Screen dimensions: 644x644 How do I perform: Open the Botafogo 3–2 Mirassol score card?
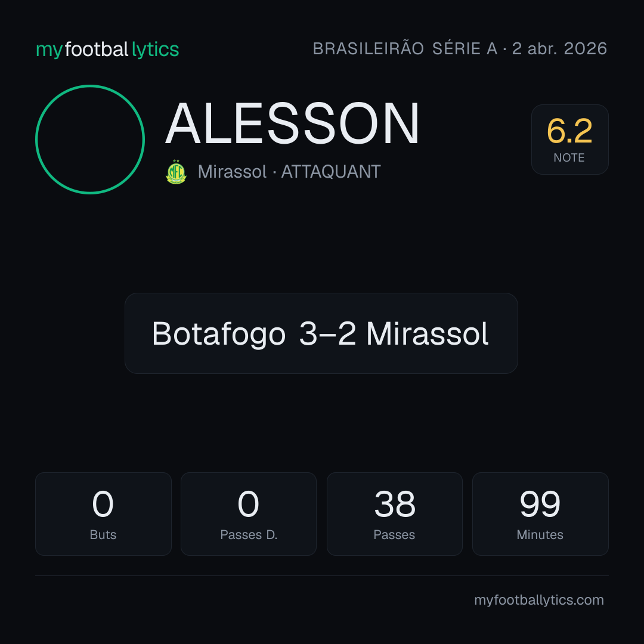321,333
